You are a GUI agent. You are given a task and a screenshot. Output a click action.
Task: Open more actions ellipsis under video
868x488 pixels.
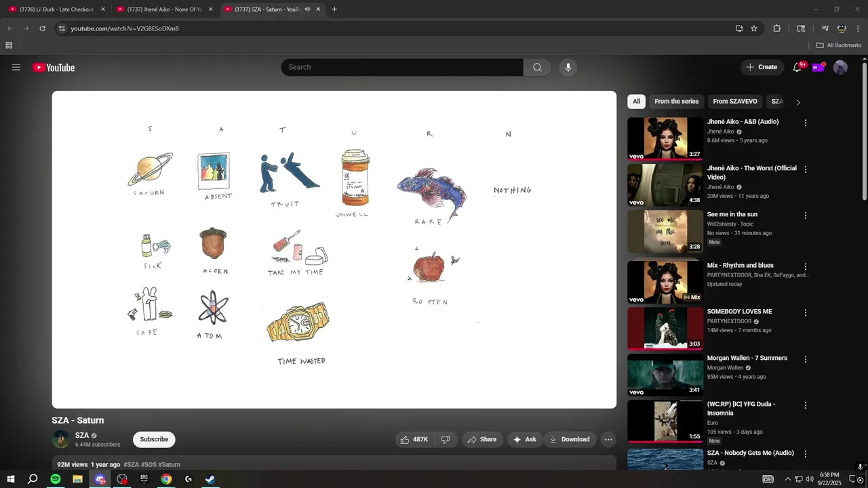click(608, 439)
